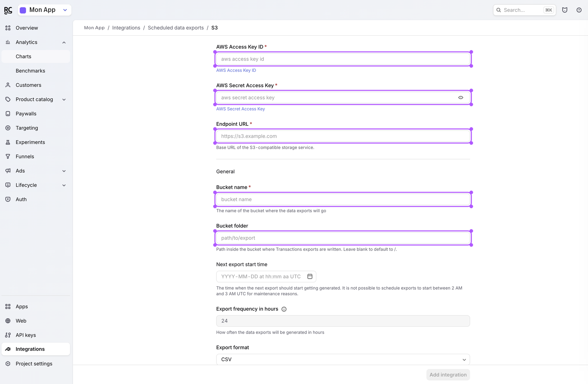The width and height of the screenshot is (588, 384).
Task: Click the Integrations breadcrumb link
Action: 126,28
